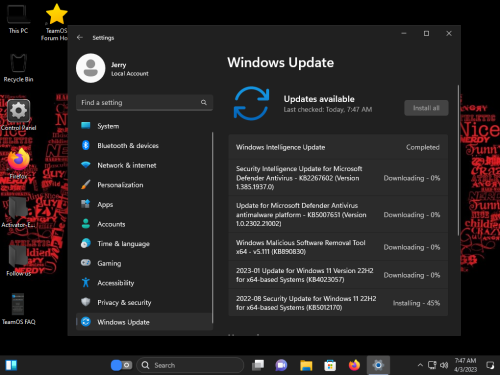Click the Apps icon in the sidebar
Viewport: 500px width, 375px height.
coord(86,204)
